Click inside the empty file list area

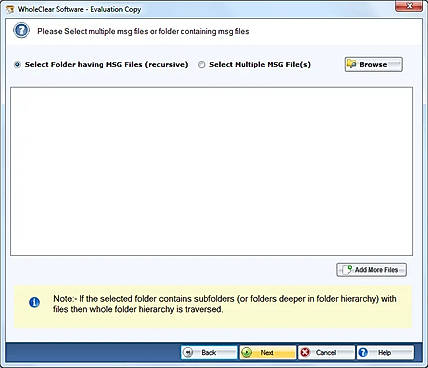(x=211, y=171)
